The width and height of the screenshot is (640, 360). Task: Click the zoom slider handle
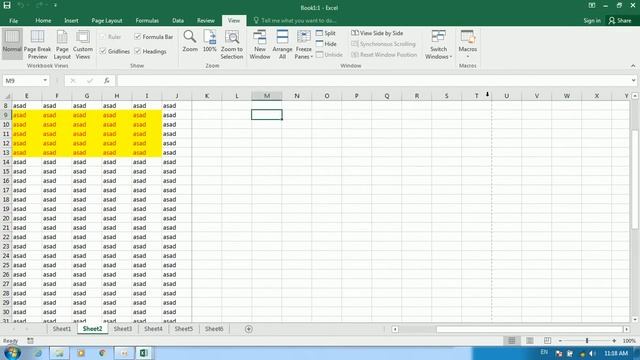[587, 340]
